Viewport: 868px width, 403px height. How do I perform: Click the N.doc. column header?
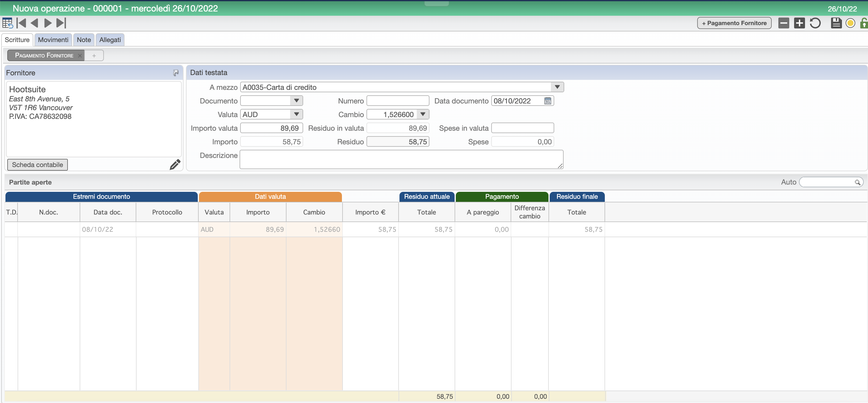tap(48, 212)
